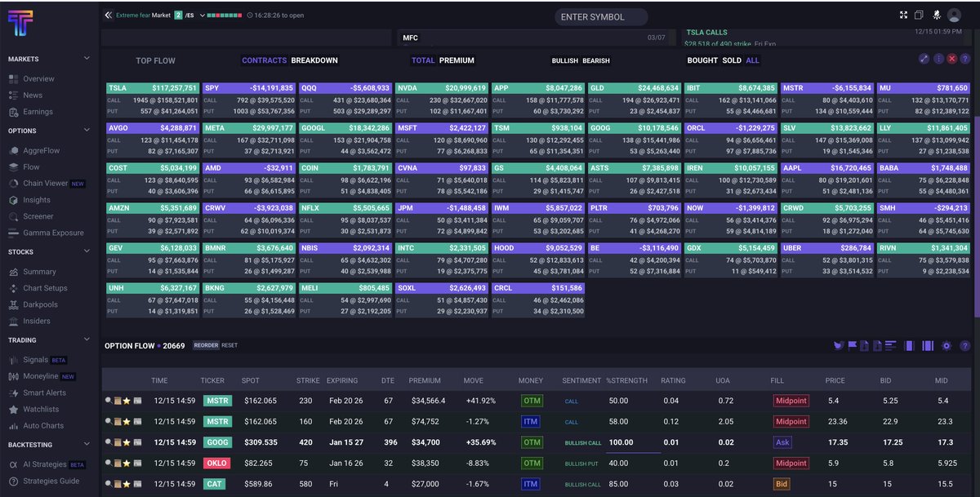Open Chain Viewer
The width and height of the screenshot is (980, 497).
tap(45, 184)
